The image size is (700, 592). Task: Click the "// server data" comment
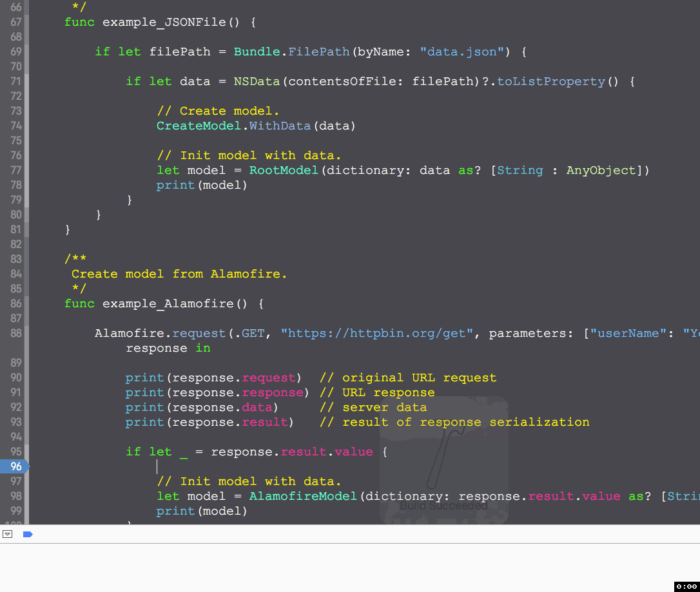tap(373, 407)
